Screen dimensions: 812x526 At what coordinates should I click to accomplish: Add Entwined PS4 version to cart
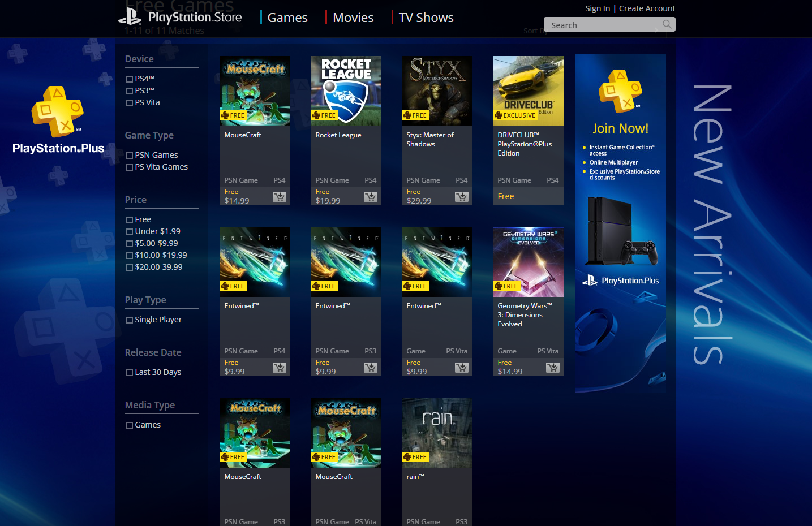[280, 368]
